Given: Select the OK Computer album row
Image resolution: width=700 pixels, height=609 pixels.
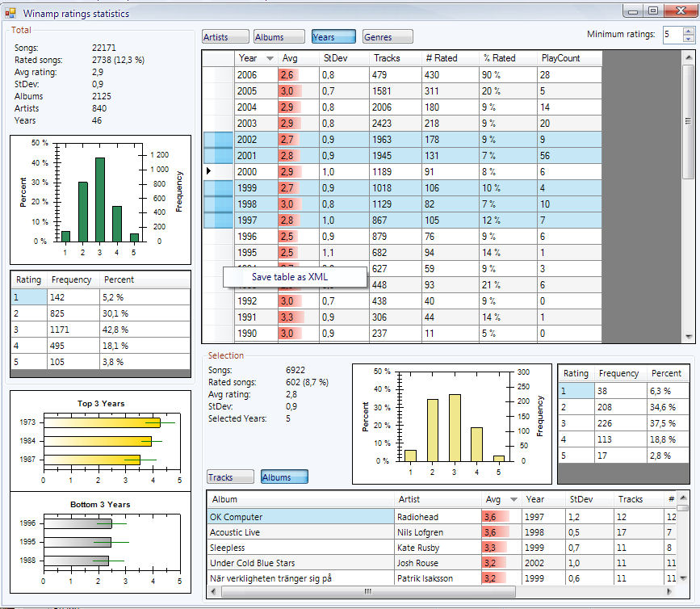Looking at the screenshot, I should 301,517.
